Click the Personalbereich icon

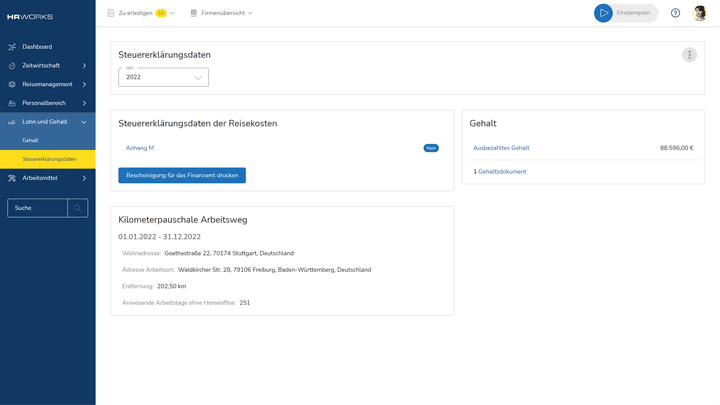coord(12,103)
